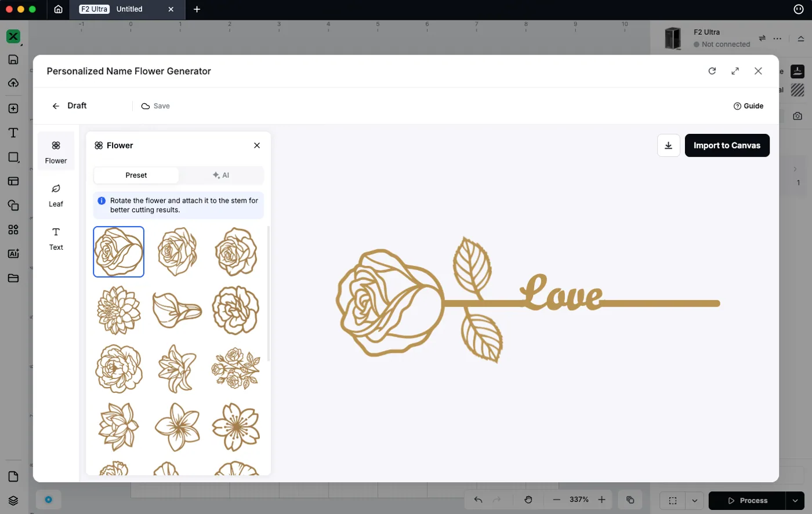Click the save file icon in sidebar
This screenshot has width=812, height=514.
pos(13,60)
